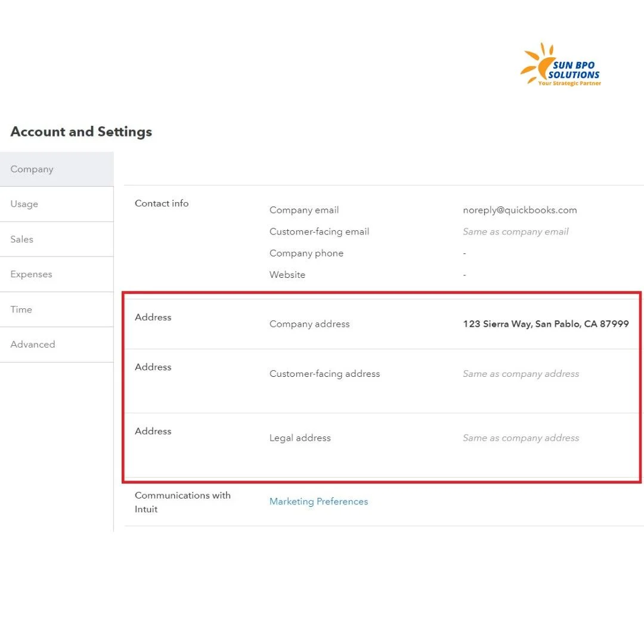Click the Customer-facing email 'Same as company email' value
Viewport: 644px width, 644px height.
click(515, 231)
